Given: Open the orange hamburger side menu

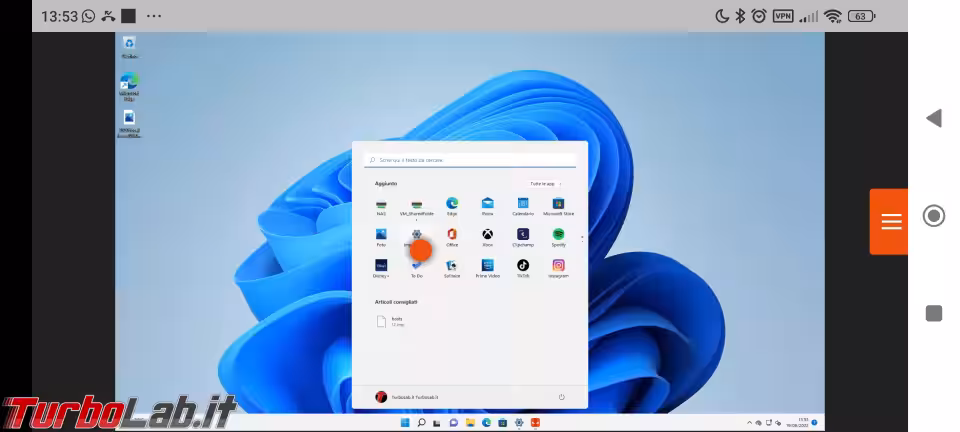Looking at the screenshot, I should pos(890,221).
